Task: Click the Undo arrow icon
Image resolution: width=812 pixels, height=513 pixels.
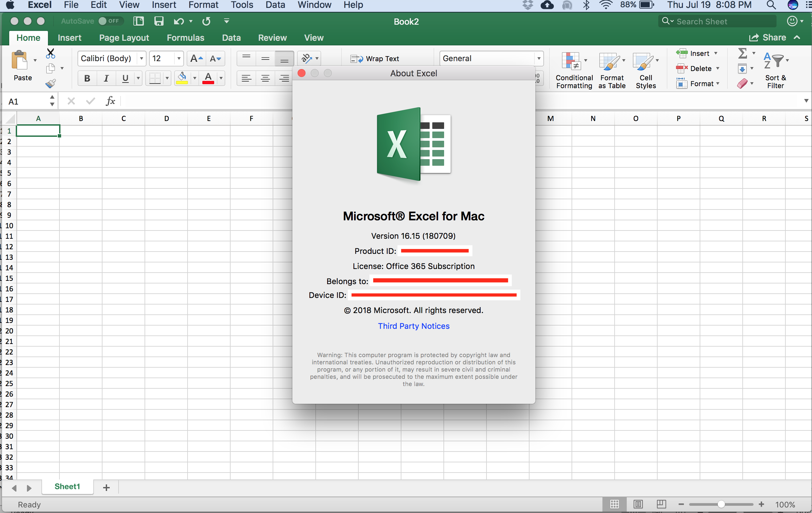Action: tap(179, 21)
